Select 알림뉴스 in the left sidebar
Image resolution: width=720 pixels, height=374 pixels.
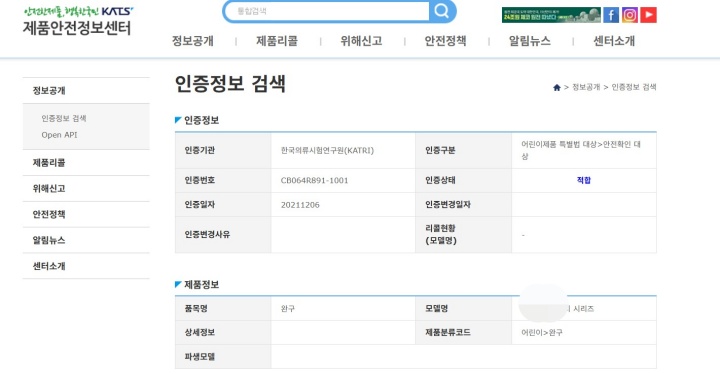pyautogui.click(x=86, y=240)
